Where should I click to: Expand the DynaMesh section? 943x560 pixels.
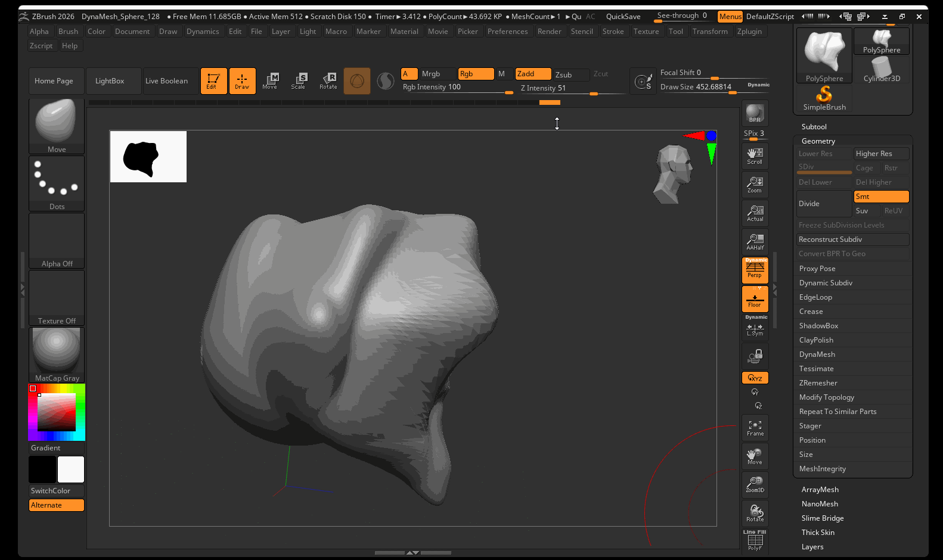click(817, 354)
